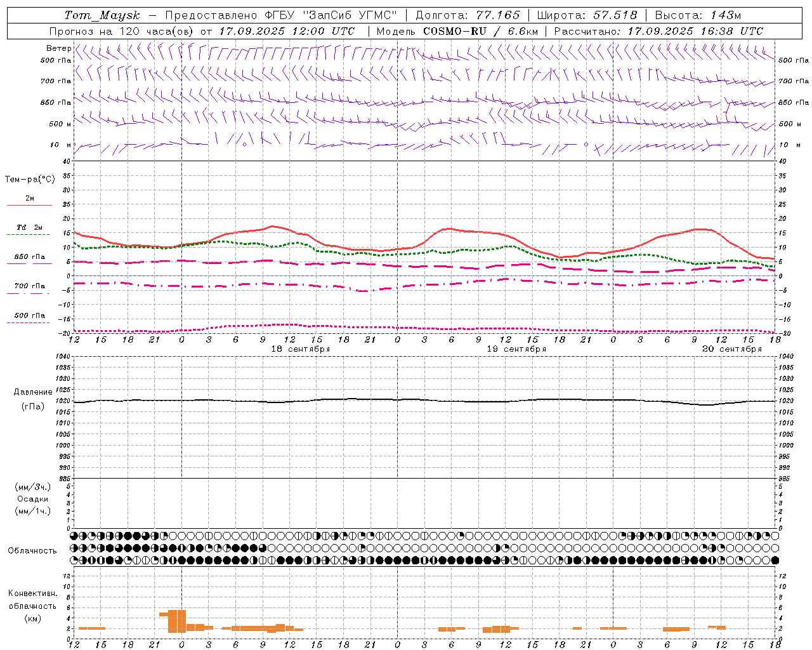This screenshot has height=650, width=812.
Task: Click the '(гПа)' unit under Давление
Action: [x=32, y=407]
